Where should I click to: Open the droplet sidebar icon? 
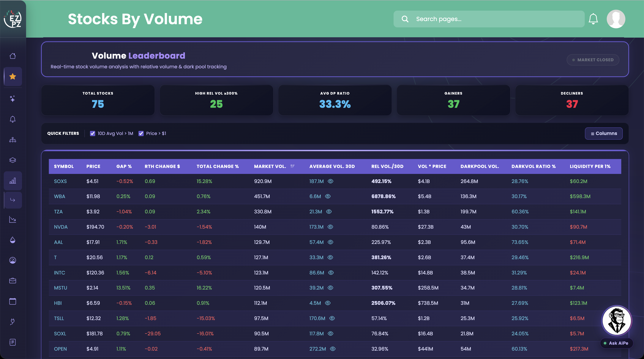12,240
